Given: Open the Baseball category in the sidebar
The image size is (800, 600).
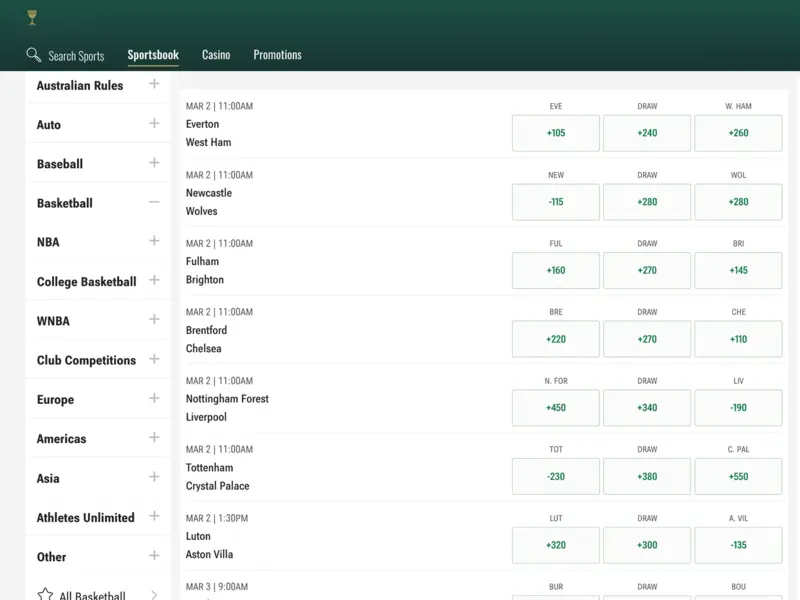Looking at the screenshot, I should (x=60, y=164).
